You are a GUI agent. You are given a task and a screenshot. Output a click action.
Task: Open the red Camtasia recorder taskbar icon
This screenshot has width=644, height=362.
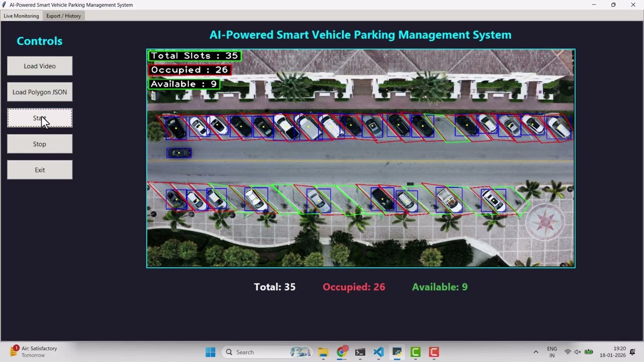[x=434, y=352]
